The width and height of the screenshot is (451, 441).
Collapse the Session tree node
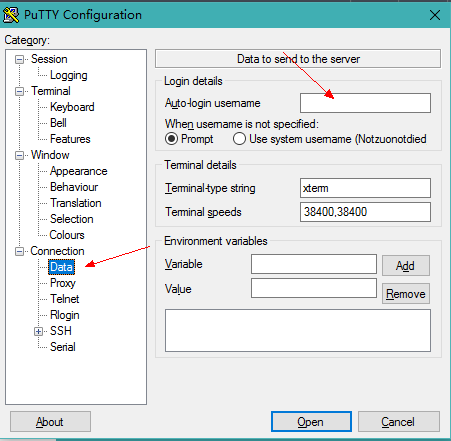click(19, 60)
